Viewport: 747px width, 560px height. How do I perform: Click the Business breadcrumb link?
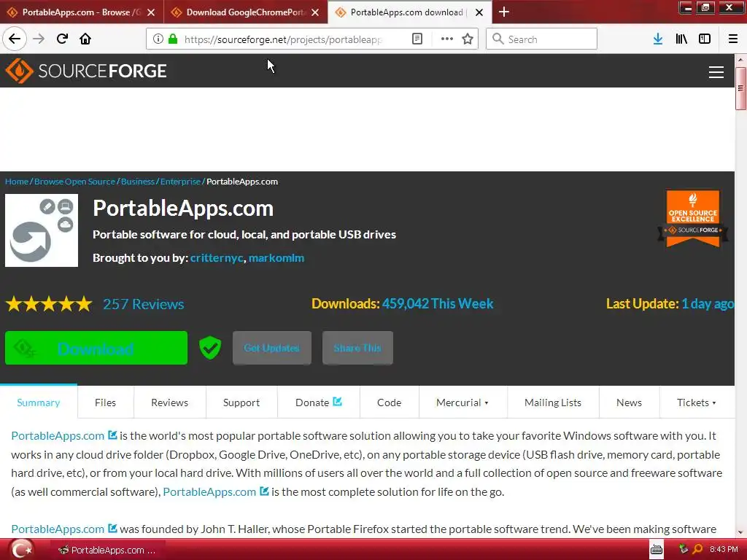(138, 182)
